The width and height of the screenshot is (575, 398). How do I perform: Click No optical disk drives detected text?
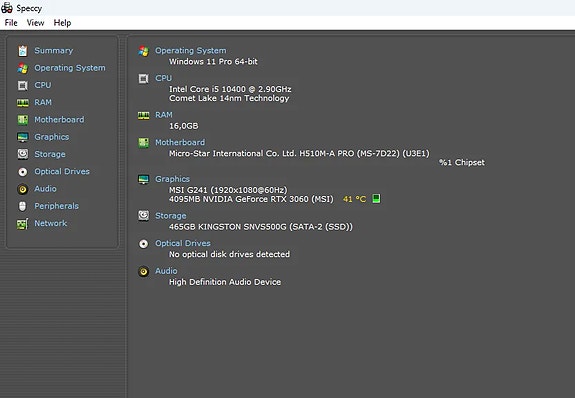(229, 254)
